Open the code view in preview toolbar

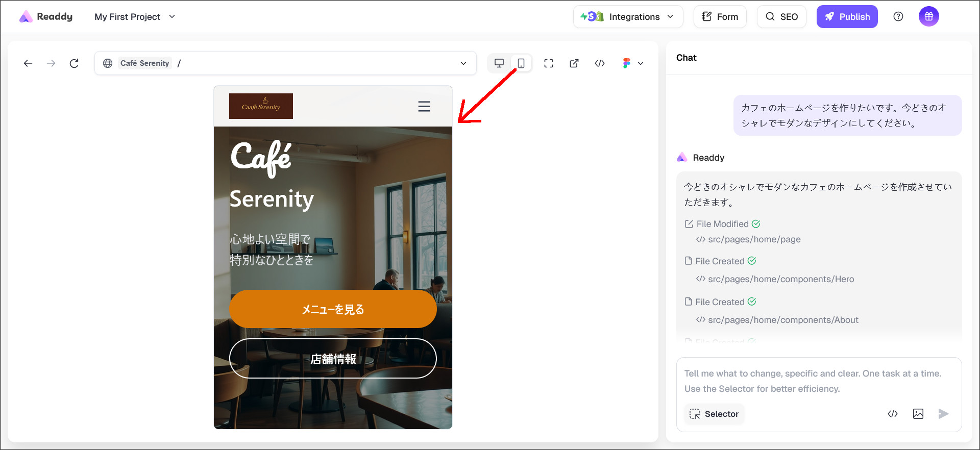(600, 63)
